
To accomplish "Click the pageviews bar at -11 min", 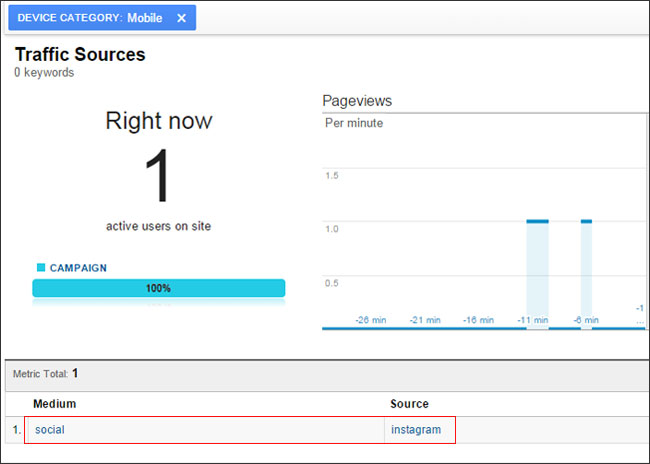I will click(x=538, y=274).
